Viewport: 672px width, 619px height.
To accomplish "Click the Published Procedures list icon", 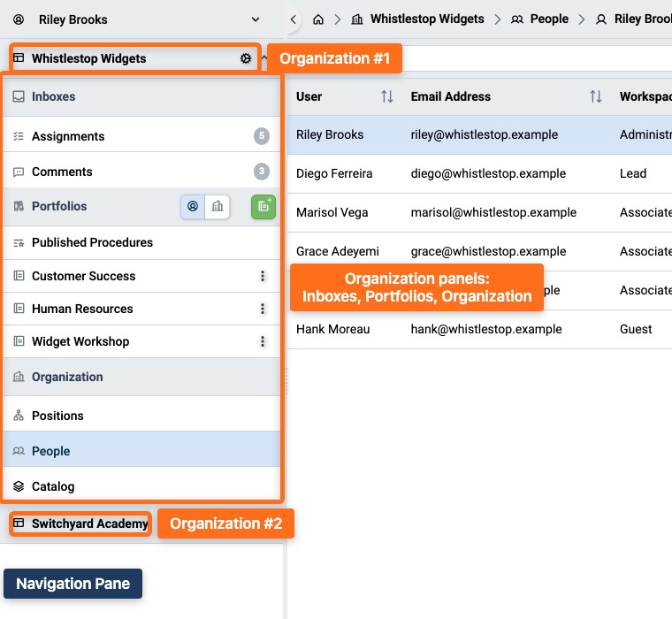I will point(19,243).
